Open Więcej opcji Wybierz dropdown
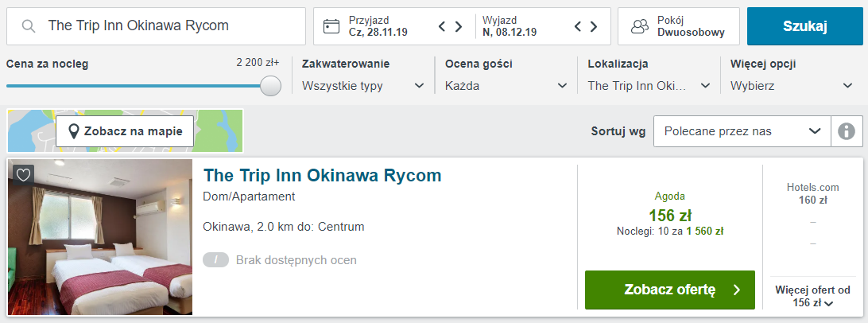Viewport: 868px width, 323px height. tap(792, 86)
